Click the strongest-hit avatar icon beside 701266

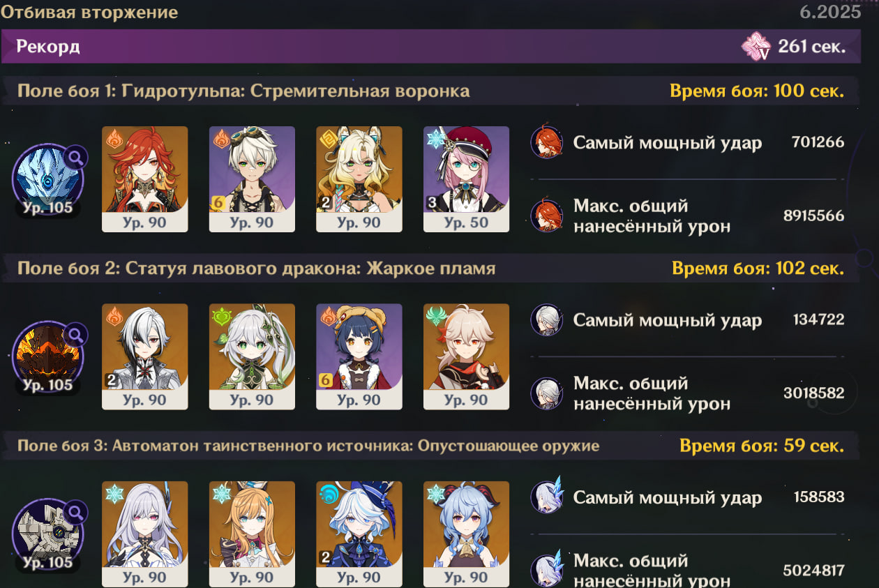tap(547, 143)
